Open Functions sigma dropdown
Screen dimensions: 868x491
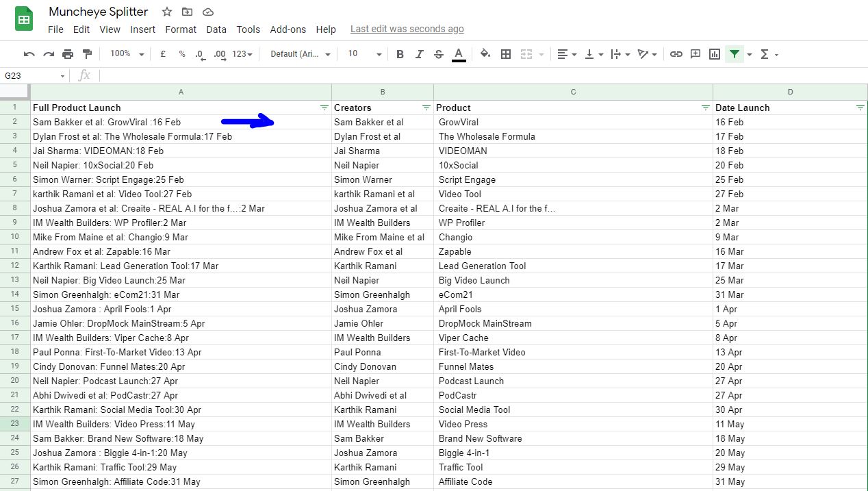pos(769,54)
